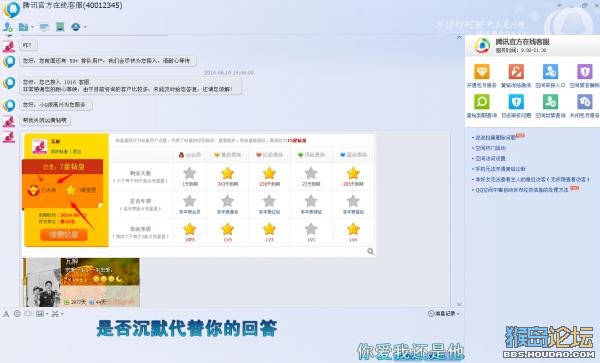Image resolution: width=600 pixels, height=363 pixels.
Task: Open the profile card image at the chat bottom
Action: [81, 282]
